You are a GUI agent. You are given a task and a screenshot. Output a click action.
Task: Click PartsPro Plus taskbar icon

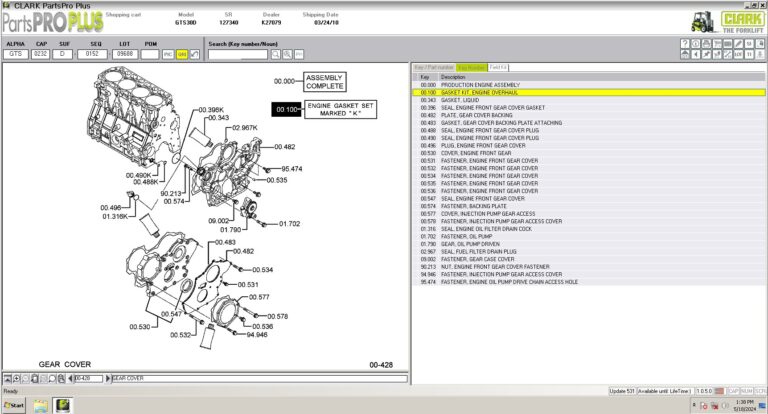[x=63, y=405]
